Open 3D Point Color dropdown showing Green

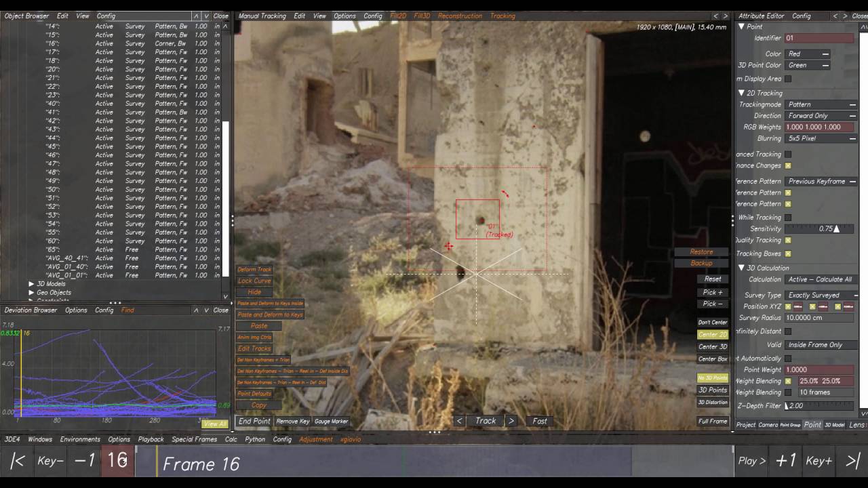pos(808,65)
